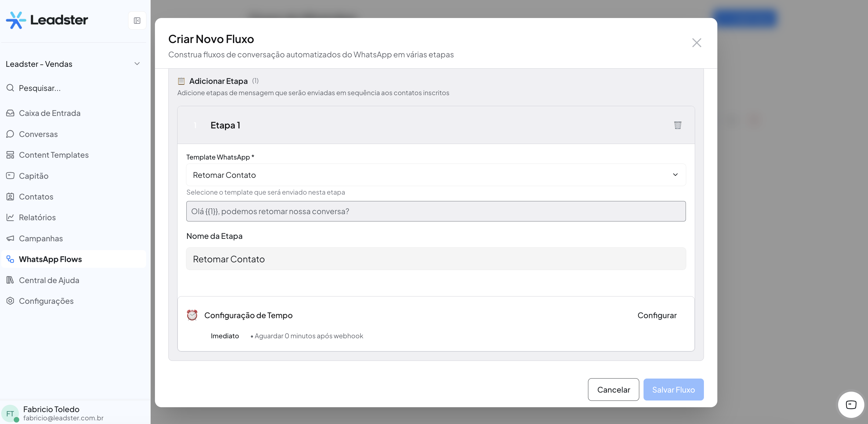Click the Nome da Etapa input field

click(436, 259)
